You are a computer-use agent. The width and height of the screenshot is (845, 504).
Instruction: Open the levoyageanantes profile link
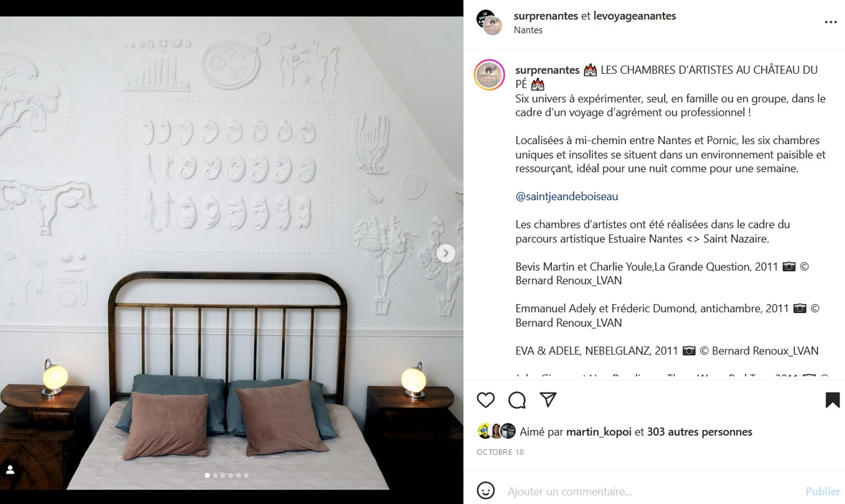[x=635, y=16]
